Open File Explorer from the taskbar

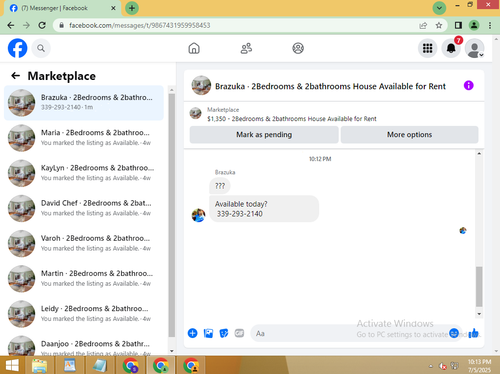click(x=39, y=365)
